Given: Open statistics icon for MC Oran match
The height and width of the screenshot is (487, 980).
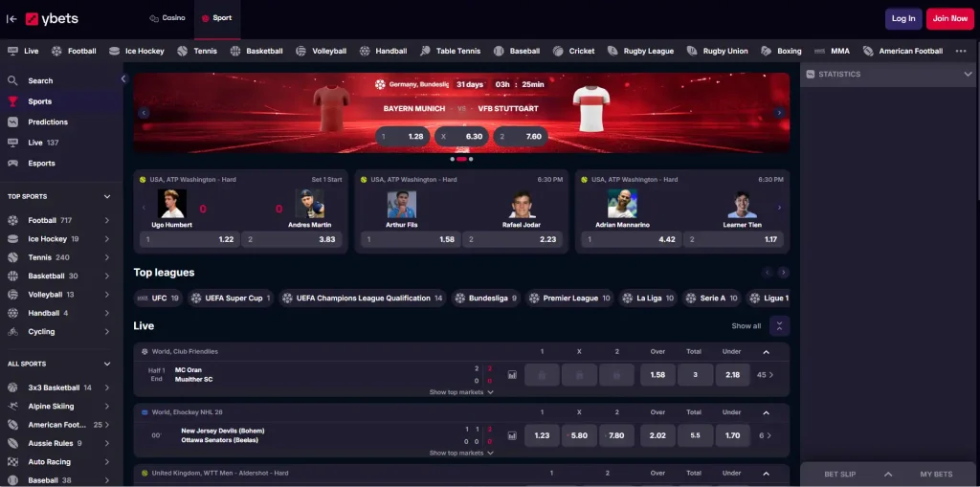Looking at the screenshot, I should point(513,375).
